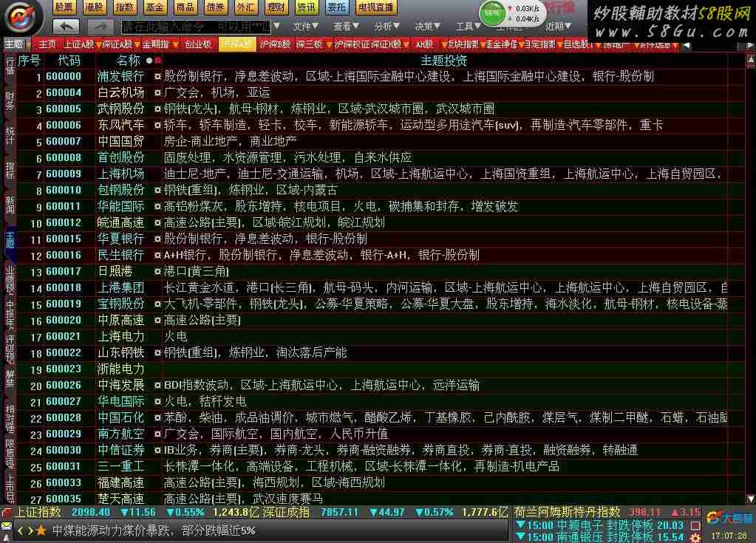Expand the command input dropdown arrow
This screenshot has width=756, height=543.
[276, 26]
